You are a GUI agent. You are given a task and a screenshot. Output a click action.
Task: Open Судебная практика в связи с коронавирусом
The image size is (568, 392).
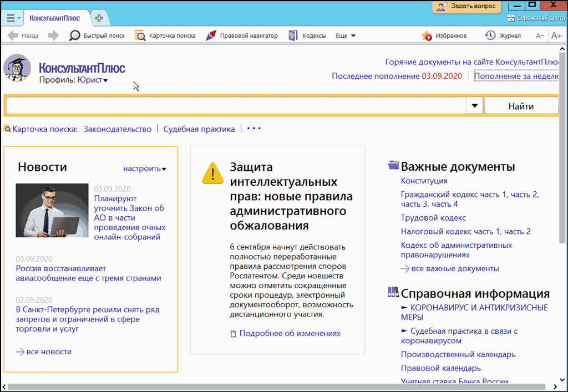tap(459, 335)
